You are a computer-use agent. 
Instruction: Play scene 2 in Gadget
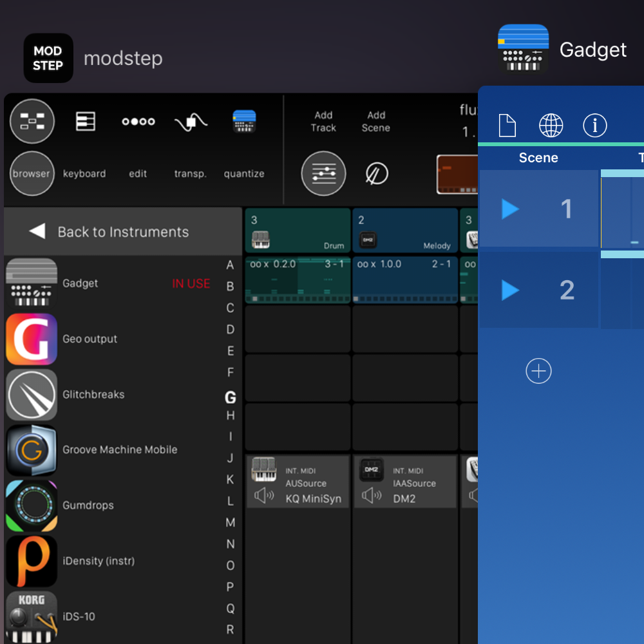tap(510, 290)
